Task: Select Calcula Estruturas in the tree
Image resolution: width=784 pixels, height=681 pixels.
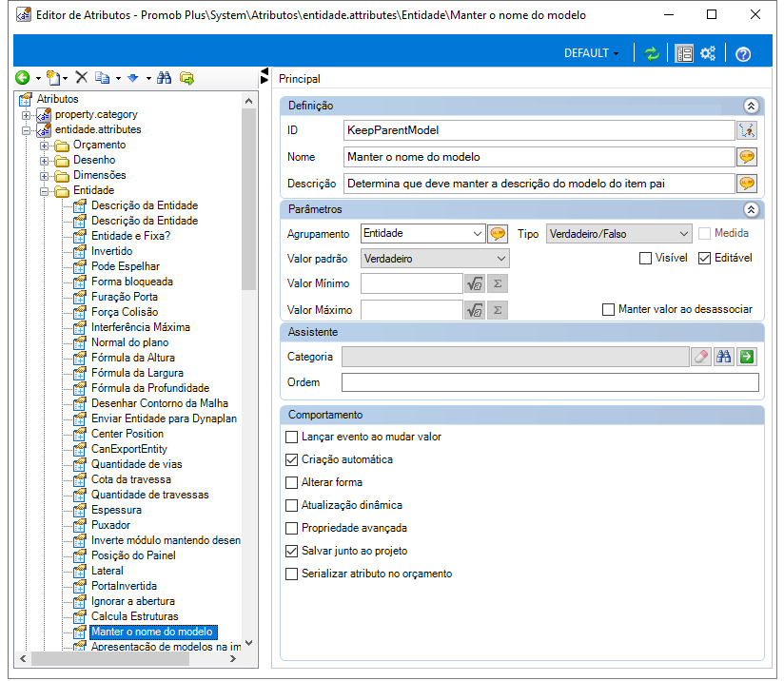Action: point(134,616)
